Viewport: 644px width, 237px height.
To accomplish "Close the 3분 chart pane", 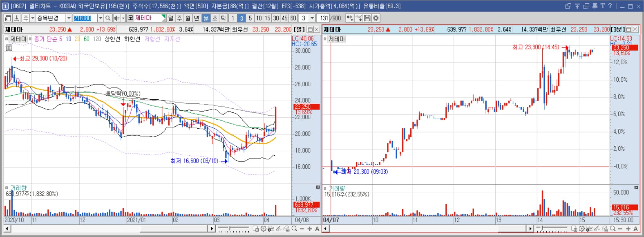I will [x=635, y=30].
